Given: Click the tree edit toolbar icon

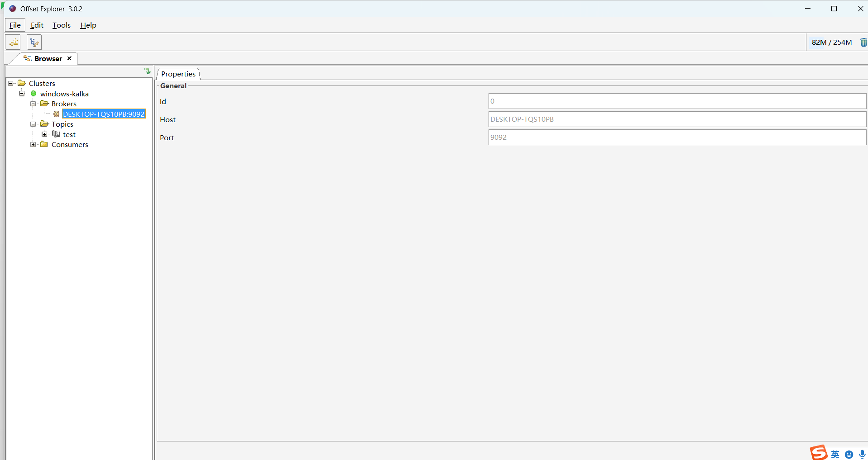Looking at the screenshot, I should (x=34, y=42).
